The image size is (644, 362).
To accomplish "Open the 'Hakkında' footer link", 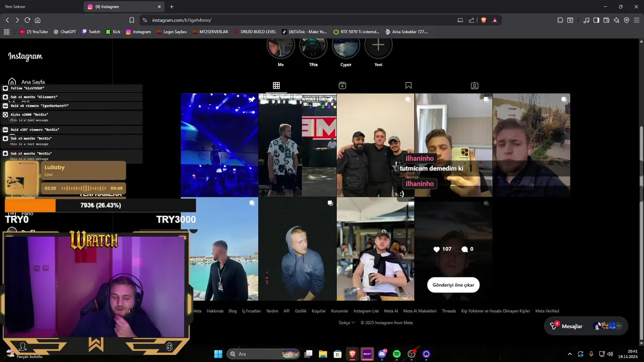I will (x=215, y=311).
